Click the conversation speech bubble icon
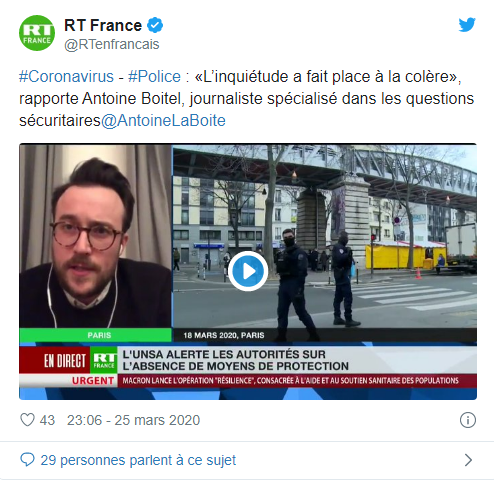 tap(27, 460)
